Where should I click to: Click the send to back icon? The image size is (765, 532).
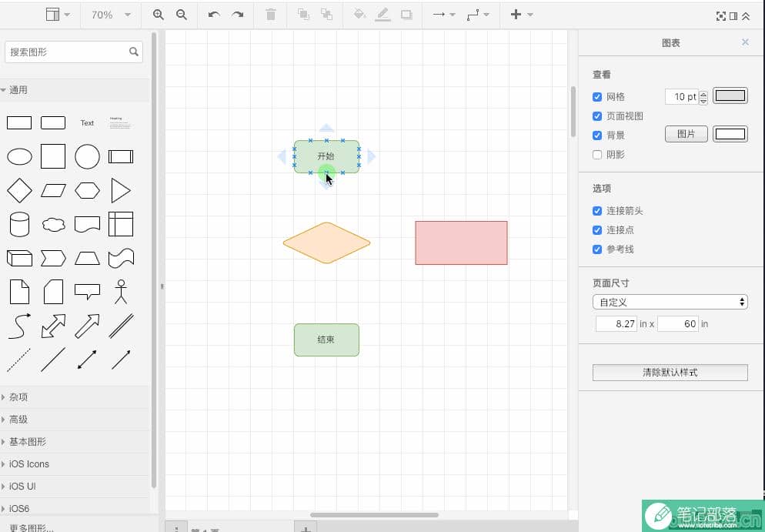326,15
